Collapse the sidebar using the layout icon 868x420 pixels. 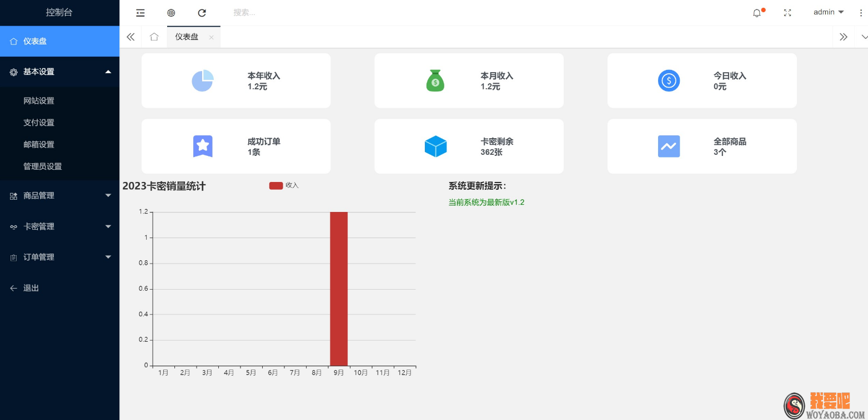click(x=140, y=12)
